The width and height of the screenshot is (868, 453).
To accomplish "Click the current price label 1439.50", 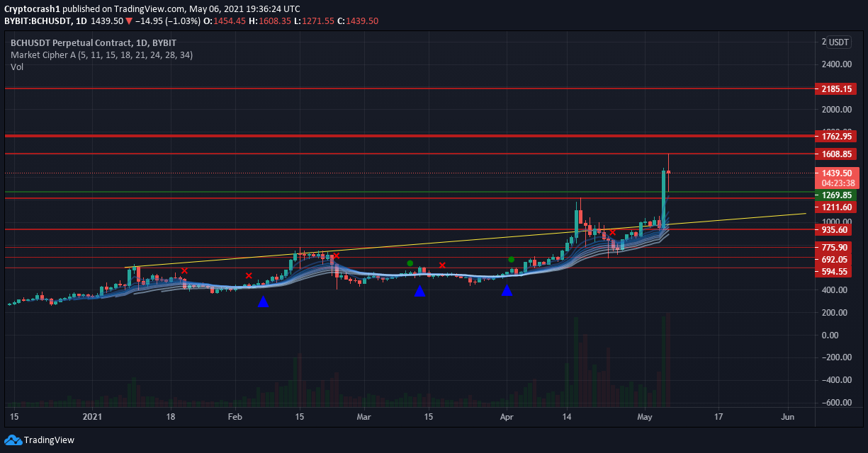I will [837, 173].
